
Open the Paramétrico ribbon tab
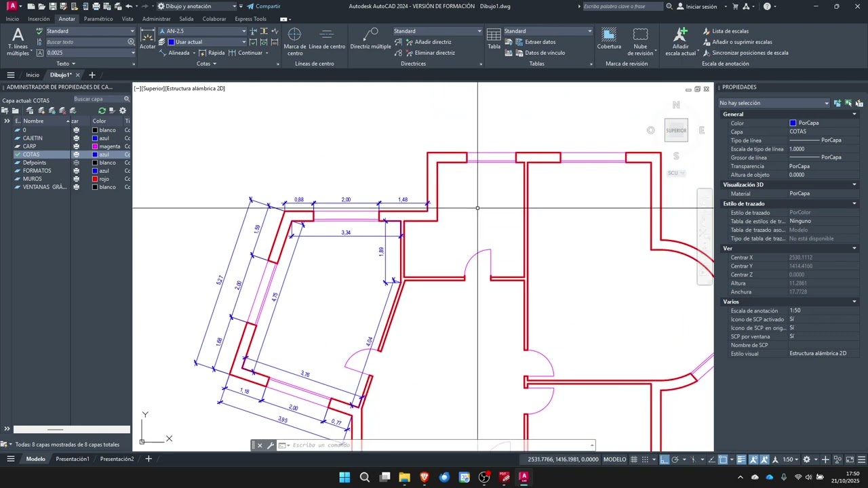98,19
